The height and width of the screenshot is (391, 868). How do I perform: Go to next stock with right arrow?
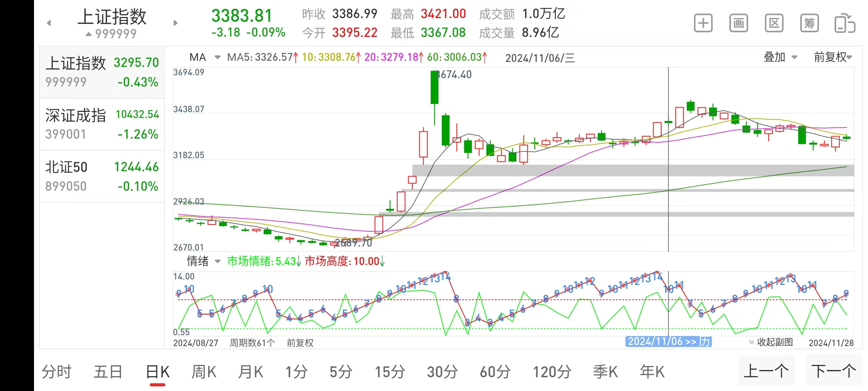click(x=175, y=23)
